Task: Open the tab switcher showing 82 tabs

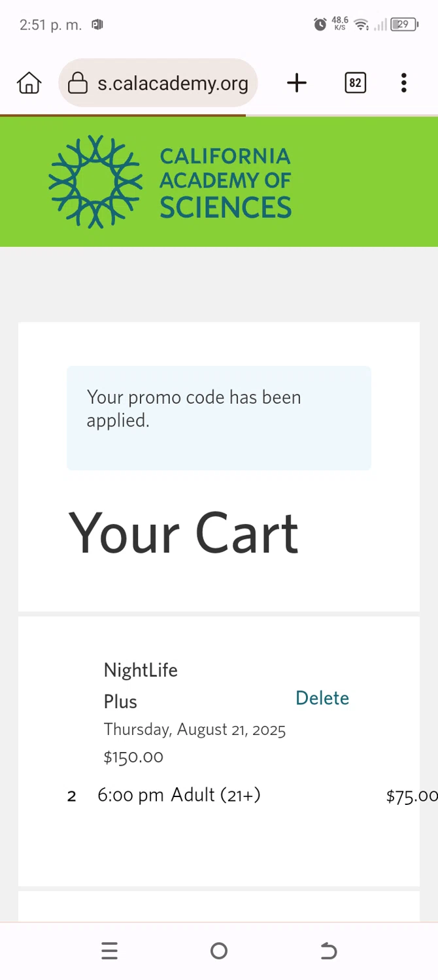Action: (x=355, y=83)
